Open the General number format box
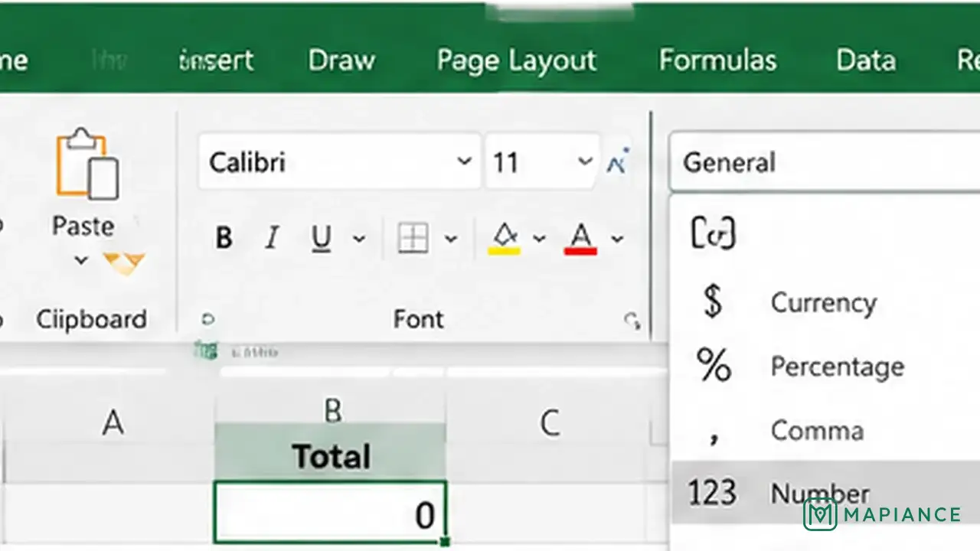Screen dimensions: 980x551 click(825, 162)
